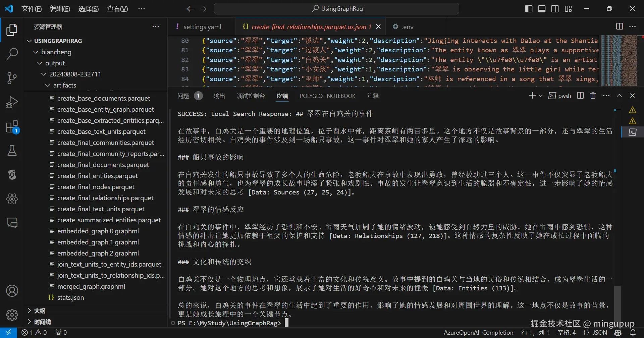Switch to the 注释 comments panel tab
This screenshot has height=338, width=644.
click(x=373, y=96)
